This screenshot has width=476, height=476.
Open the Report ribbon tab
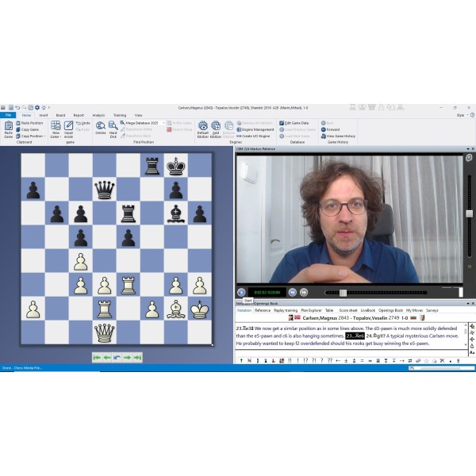[79, 115]
